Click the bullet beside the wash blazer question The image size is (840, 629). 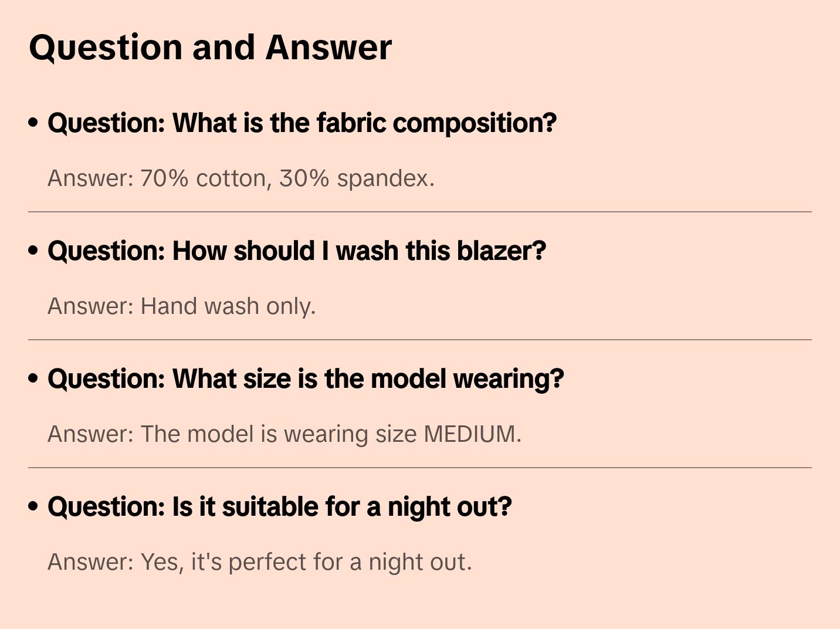point(33,251)
